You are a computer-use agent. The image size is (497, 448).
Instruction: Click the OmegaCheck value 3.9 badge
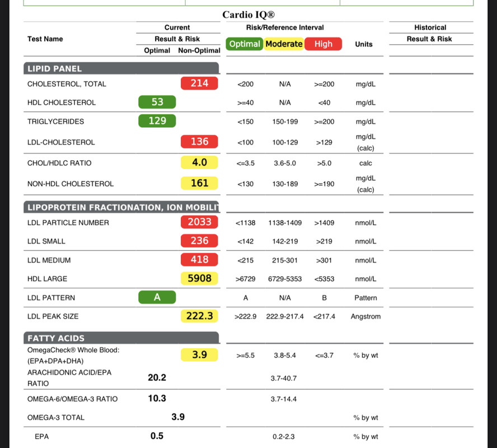click(x=199, y=355)
